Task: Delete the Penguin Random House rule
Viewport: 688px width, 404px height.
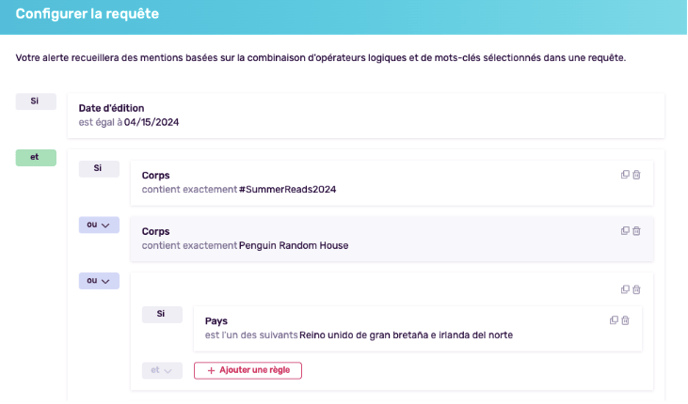Action: click(x=636, y=231)
